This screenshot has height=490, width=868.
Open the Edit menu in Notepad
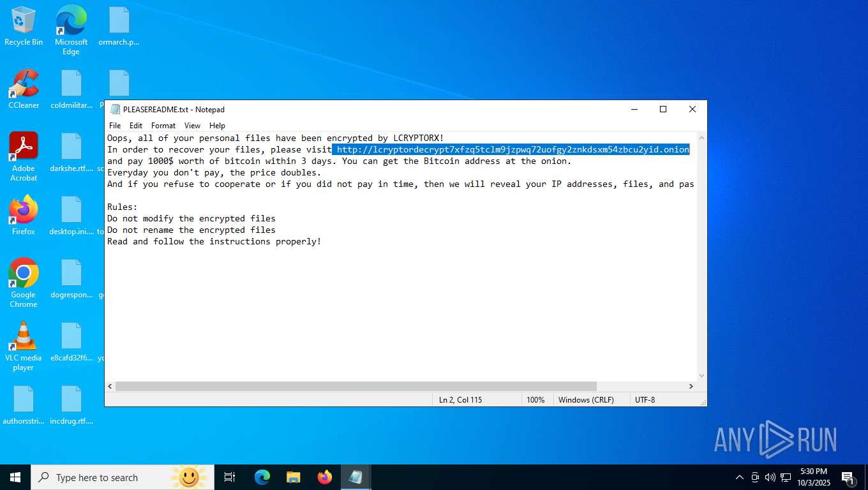coord(136,126)
